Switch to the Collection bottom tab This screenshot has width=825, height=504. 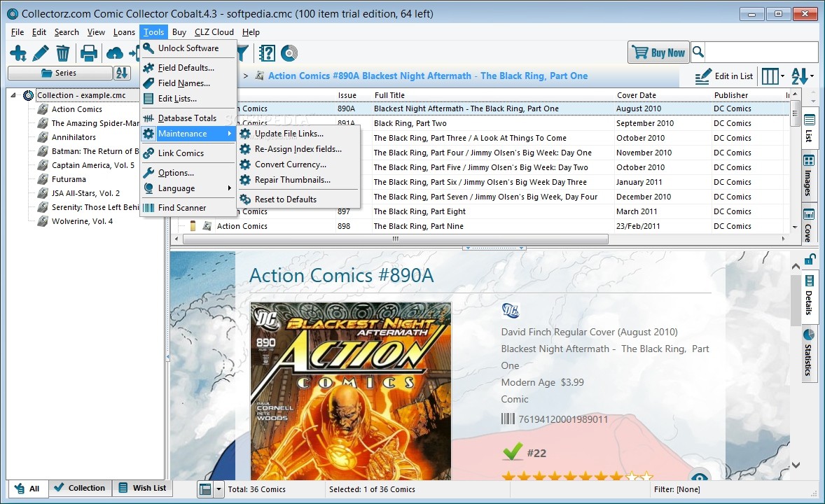80,488
